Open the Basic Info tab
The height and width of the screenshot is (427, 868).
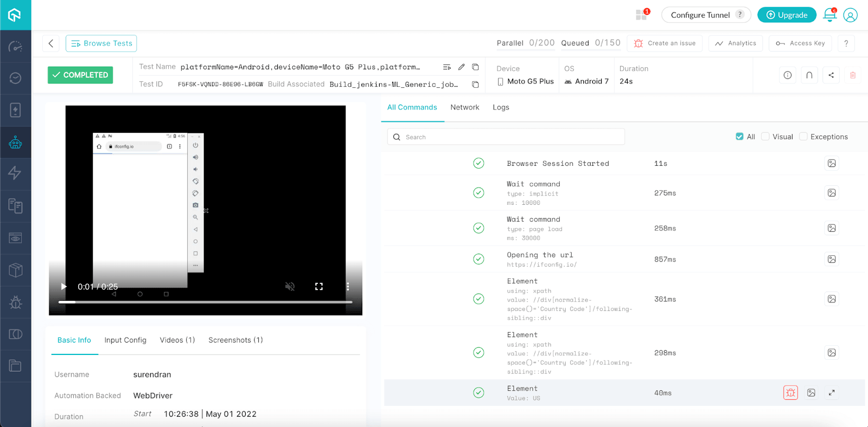point(74,340)
